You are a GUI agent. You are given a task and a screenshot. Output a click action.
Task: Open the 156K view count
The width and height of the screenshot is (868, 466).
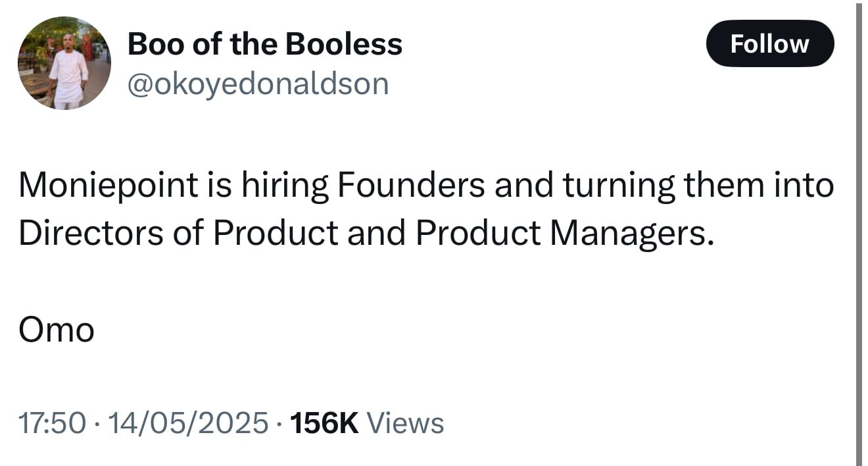[324, 423]
